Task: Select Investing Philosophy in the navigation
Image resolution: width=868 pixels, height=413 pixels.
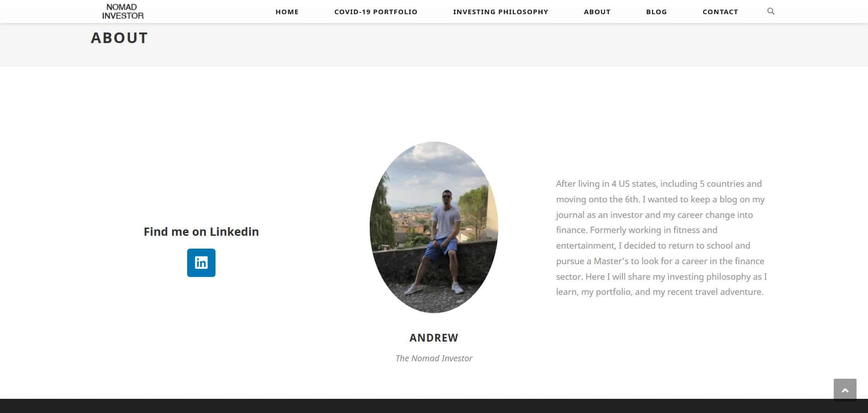Action: coord(501,12)
